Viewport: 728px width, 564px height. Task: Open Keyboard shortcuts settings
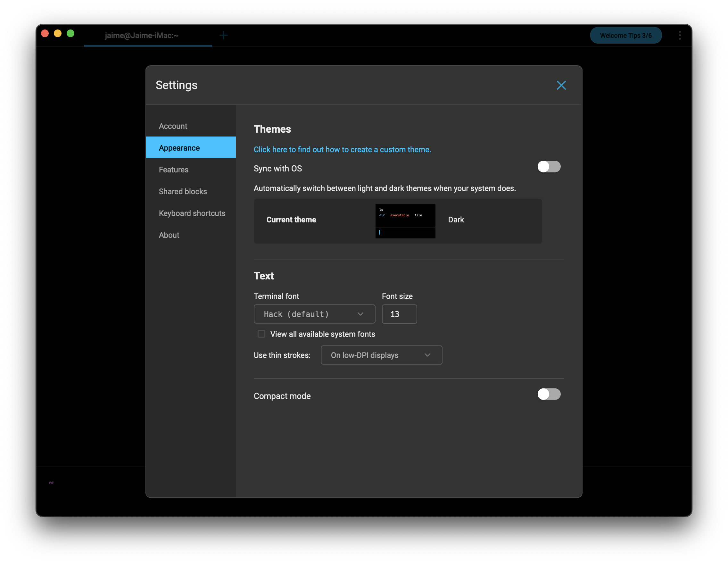point(192,213)
